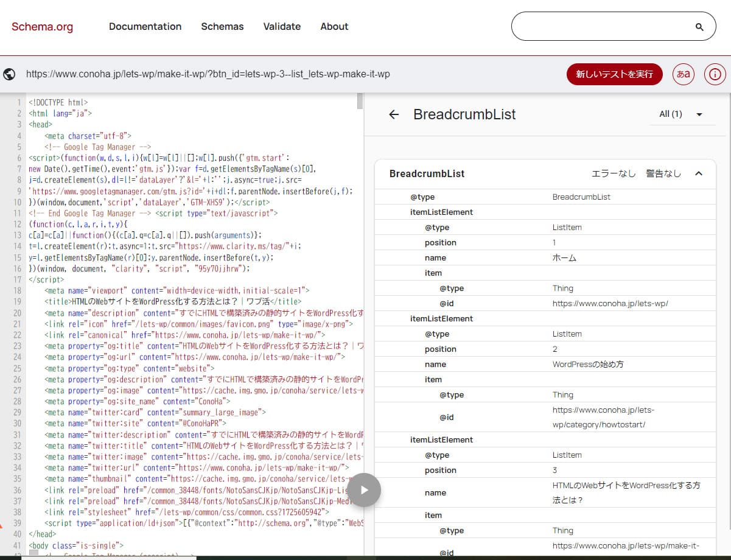Click the https://www.conoha.jp/lets-wp/ id value
Screen dimensions: 731x560
[610, 303]
